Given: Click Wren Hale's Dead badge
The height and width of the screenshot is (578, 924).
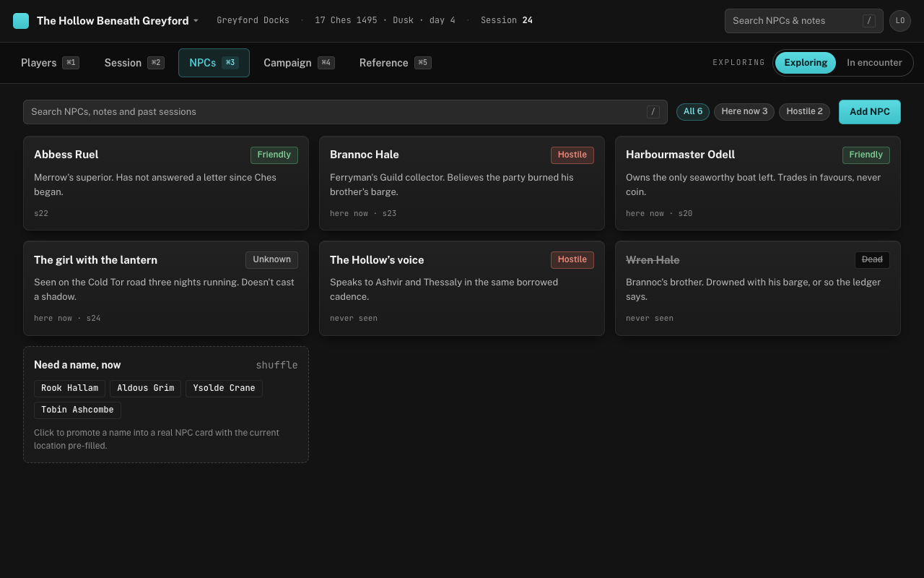Looking at the screenshot, I should (x=872, y=260).
